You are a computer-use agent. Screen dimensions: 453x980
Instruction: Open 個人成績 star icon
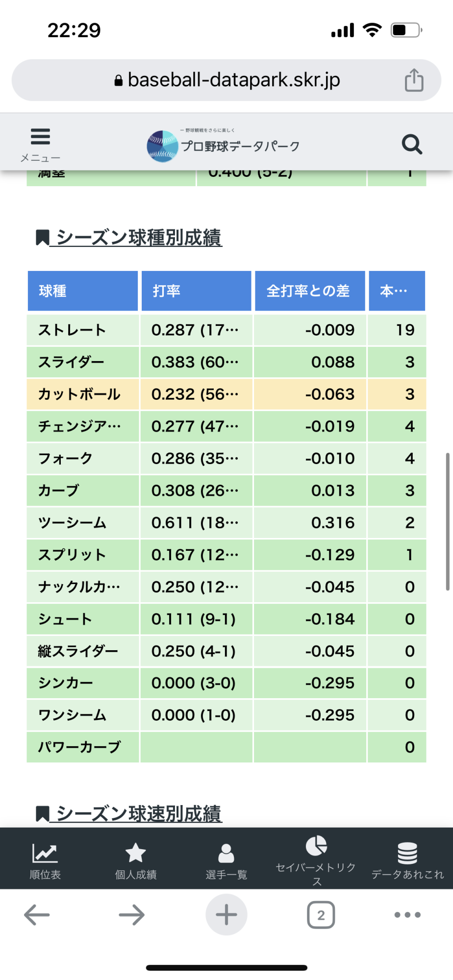pos(136,853)
